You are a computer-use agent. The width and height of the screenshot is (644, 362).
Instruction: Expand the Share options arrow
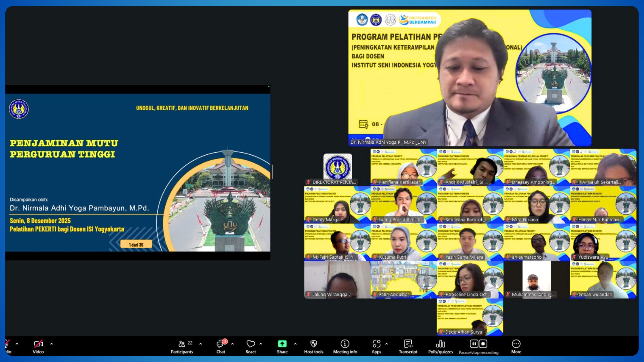[x=295, y=344]
